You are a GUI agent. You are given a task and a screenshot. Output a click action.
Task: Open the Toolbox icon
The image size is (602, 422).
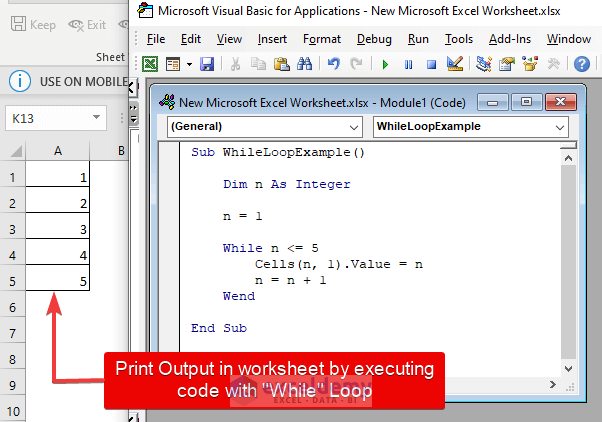click(x=553, y=64)
